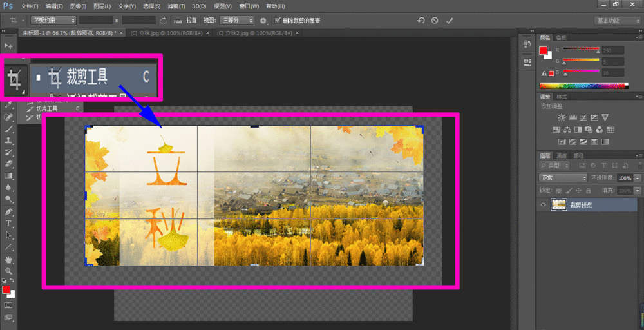Select the Pen tool
Image resolution: width=644 pixels, height=330 pixels.
(9, 212)
